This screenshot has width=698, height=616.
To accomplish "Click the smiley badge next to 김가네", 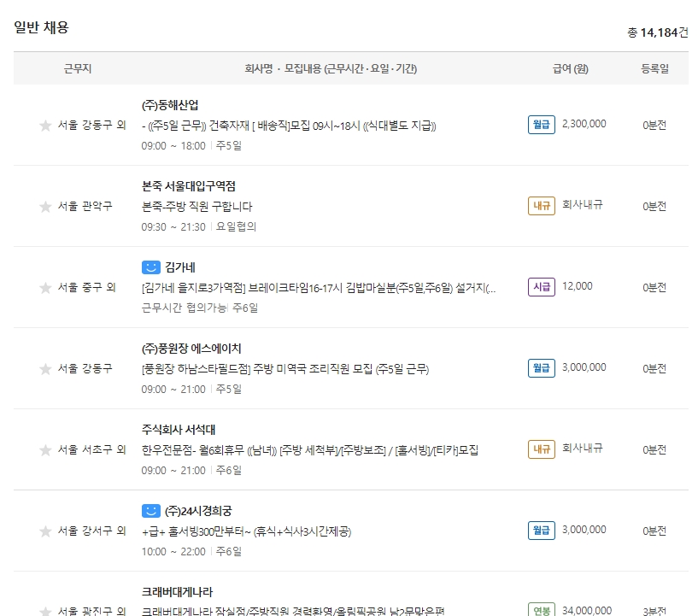I will pyautogui.click(x=151, y=267).
